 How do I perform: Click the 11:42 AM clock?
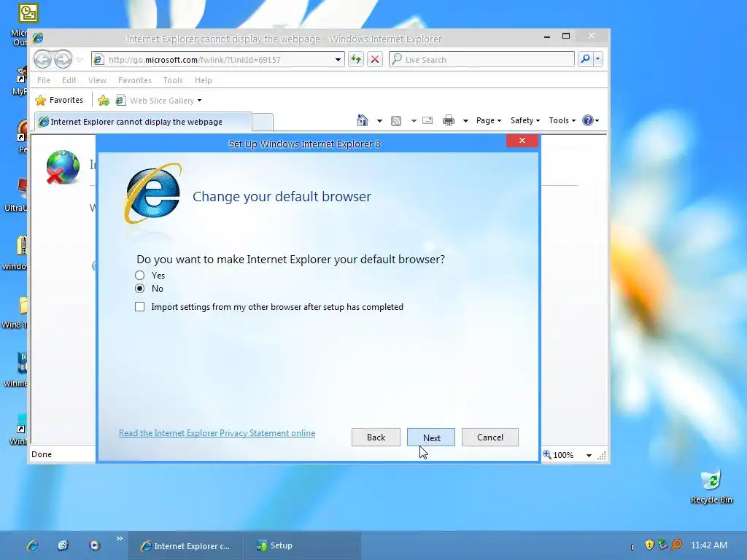click(x=709, y=545)
